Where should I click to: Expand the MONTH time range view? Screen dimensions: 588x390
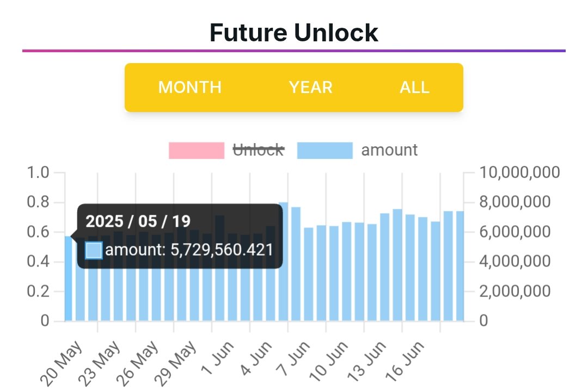pos(189,87)
